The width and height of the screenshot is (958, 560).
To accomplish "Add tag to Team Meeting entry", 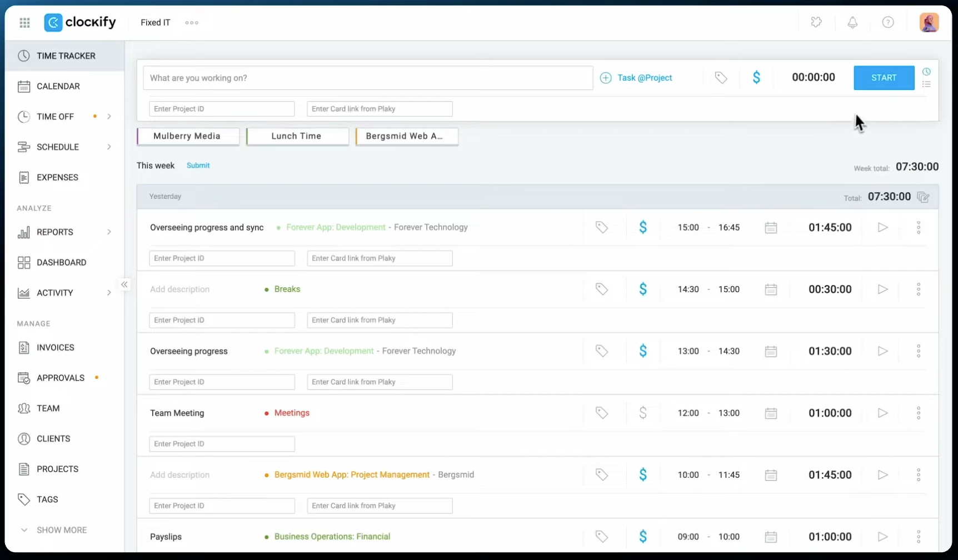I will 602,413.
